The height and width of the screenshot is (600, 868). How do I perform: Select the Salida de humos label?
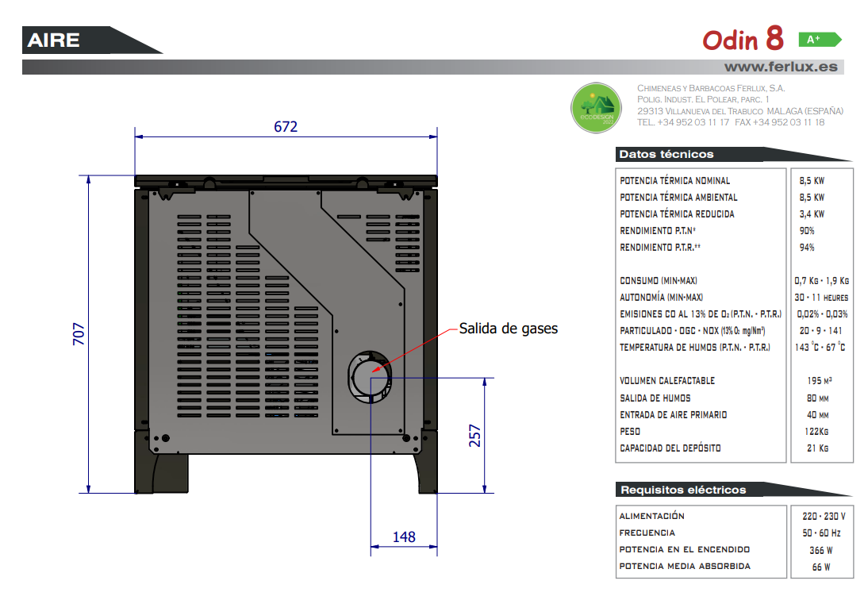(655, 398)
